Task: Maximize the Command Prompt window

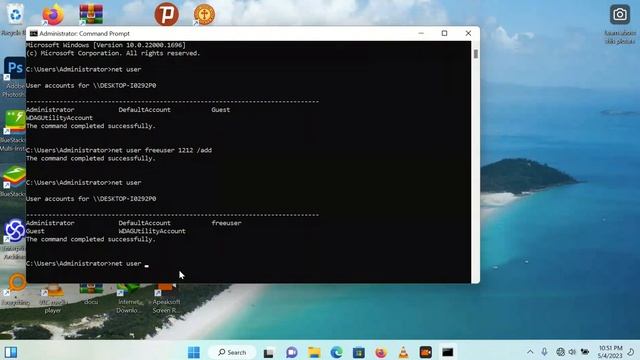Action: click(444, 33)
